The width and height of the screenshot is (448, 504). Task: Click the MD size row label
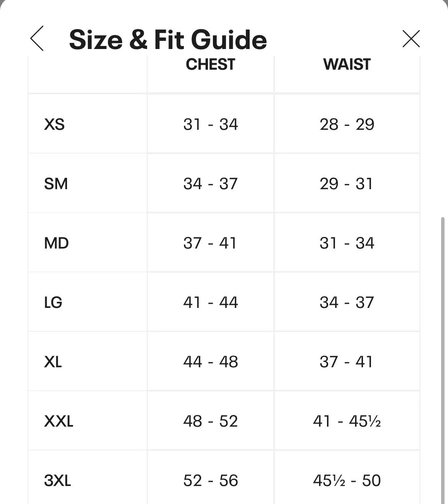coord(56,243)
